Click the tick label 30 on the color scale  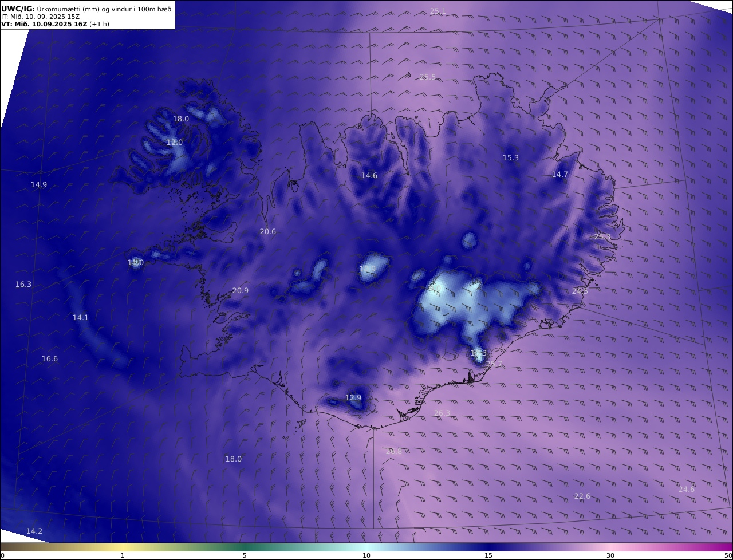coord(610,555)
